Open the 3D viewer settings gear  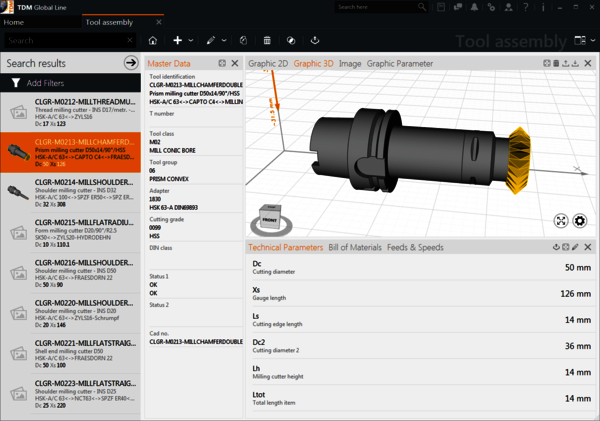pos(580,221)
